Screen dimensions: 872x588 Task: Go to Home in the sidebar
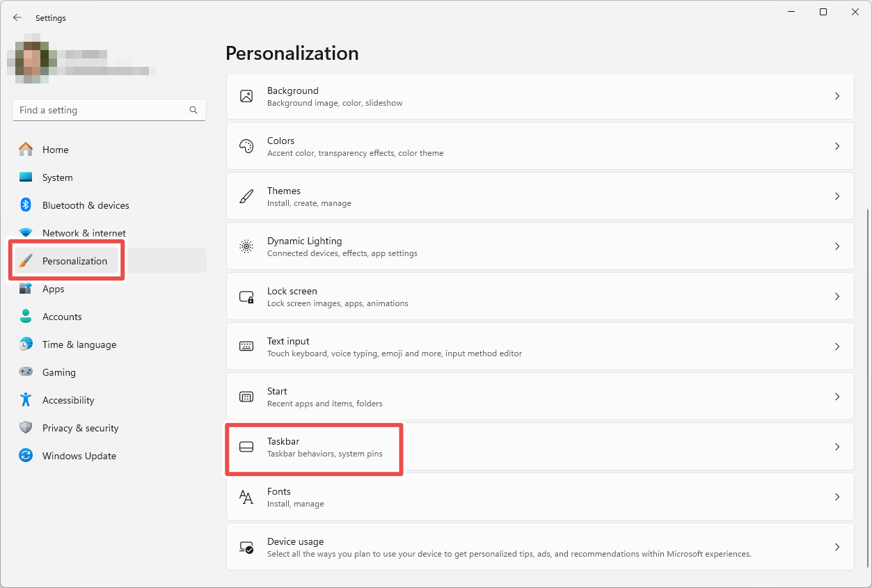(x=109, y=150)
